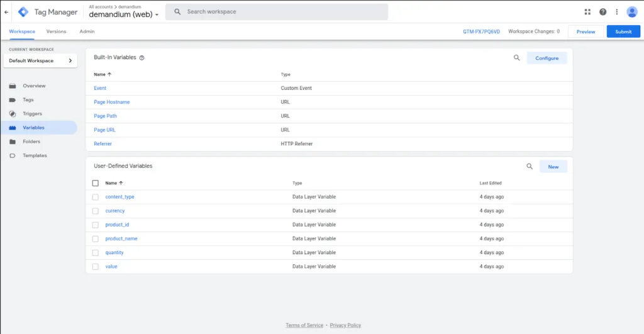The image size is (644, 334).
Task: Switch to the Versions tab
Action: (56, 31)
